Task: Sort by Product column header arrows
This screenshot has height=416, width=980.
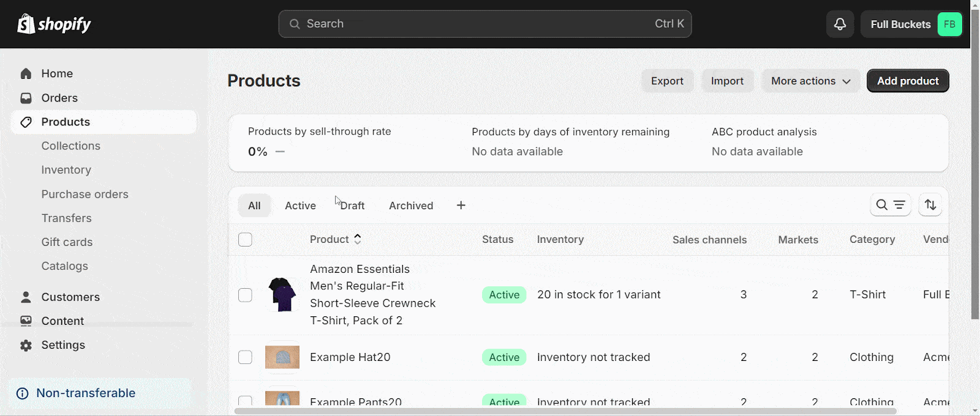Action: (x=358, y=239)
